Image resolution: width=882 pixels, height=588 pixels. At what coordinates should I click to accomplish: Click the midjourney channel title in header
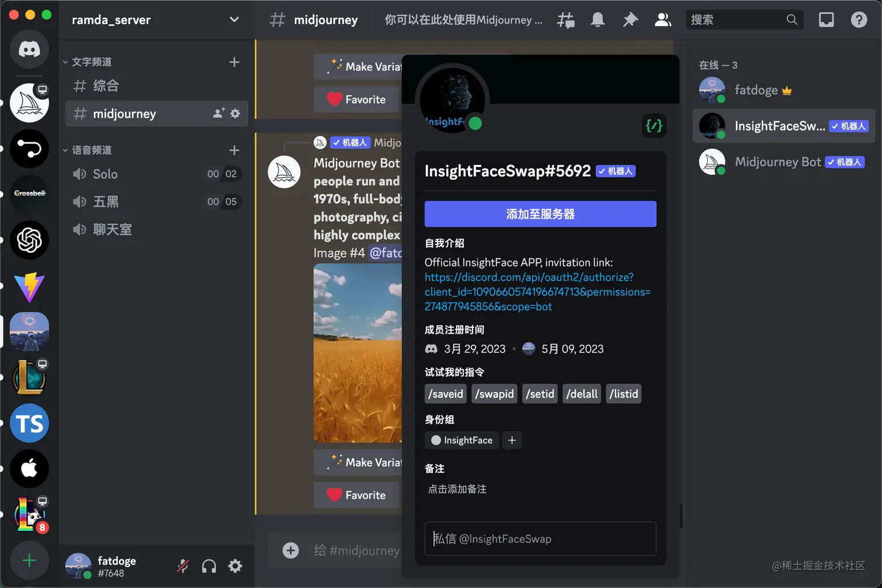coord(325,20)
